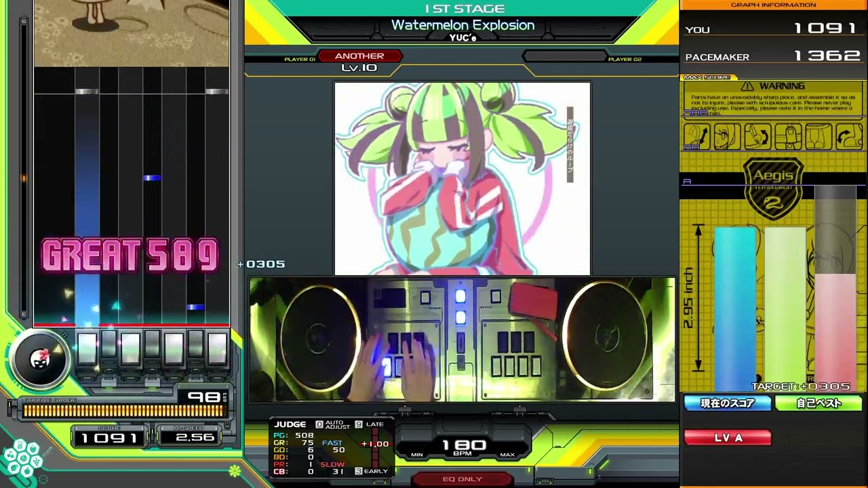Click the Lv.10 level text
The width and height of the screenshot is (868, 488).
click(359, 68)
